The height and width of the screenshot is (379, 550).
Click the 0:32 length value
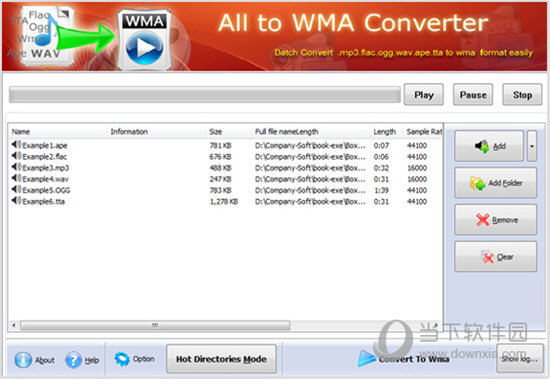pyautogui.click(x=381, y=168)
